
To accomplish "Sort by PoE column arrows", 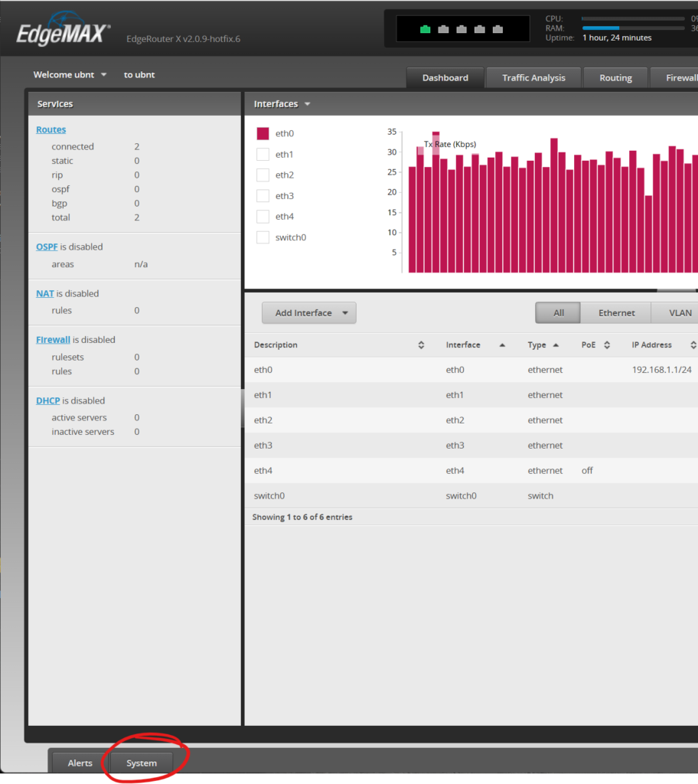I will click(x=607, y=345).
